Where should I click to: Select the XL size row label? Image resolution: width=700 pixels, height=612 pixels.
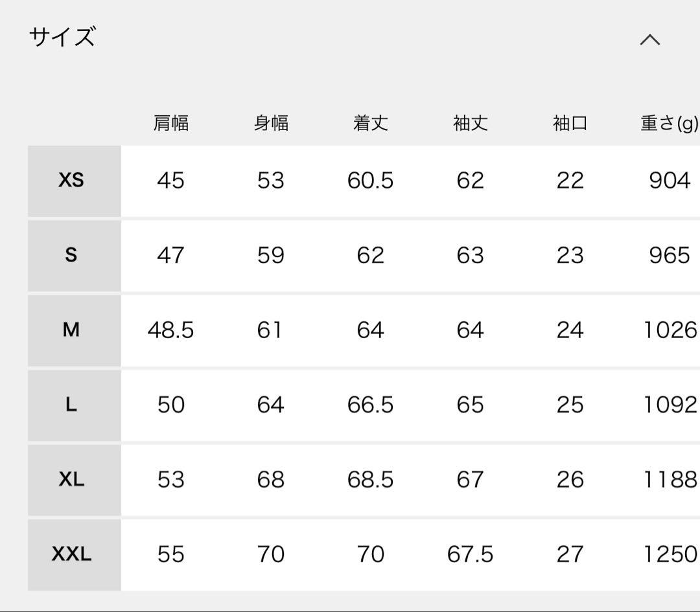click(73, 480)
